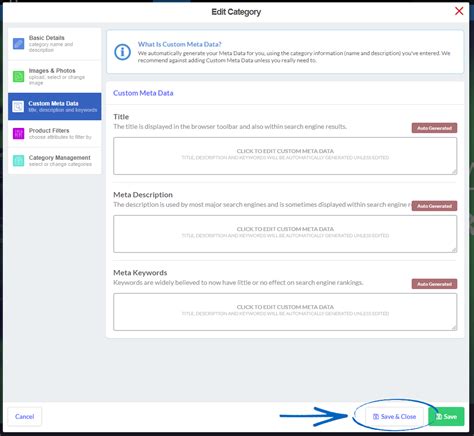
Task: Open the Basic Details tab
Action: click(x=55, y=44)
